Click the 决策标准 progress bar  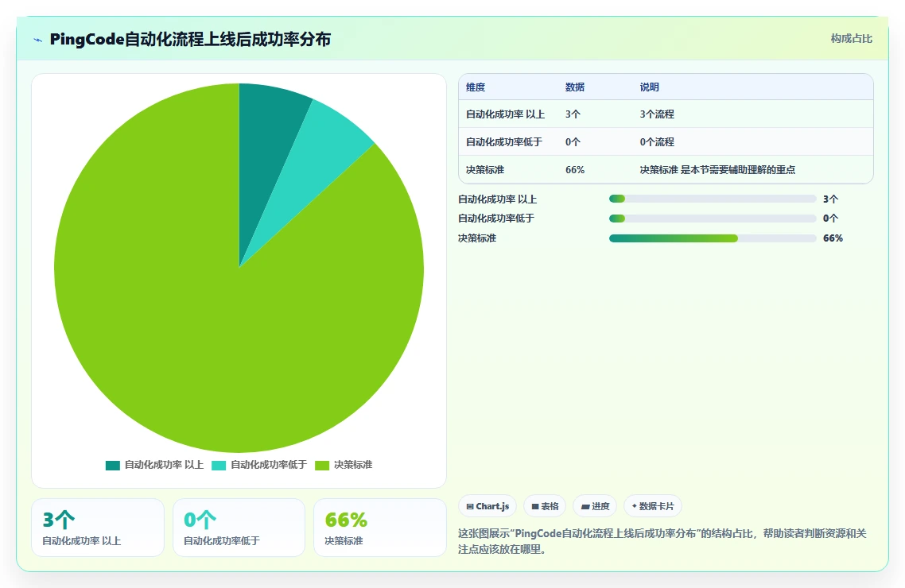pyautogui.click(x=713, y=238)
